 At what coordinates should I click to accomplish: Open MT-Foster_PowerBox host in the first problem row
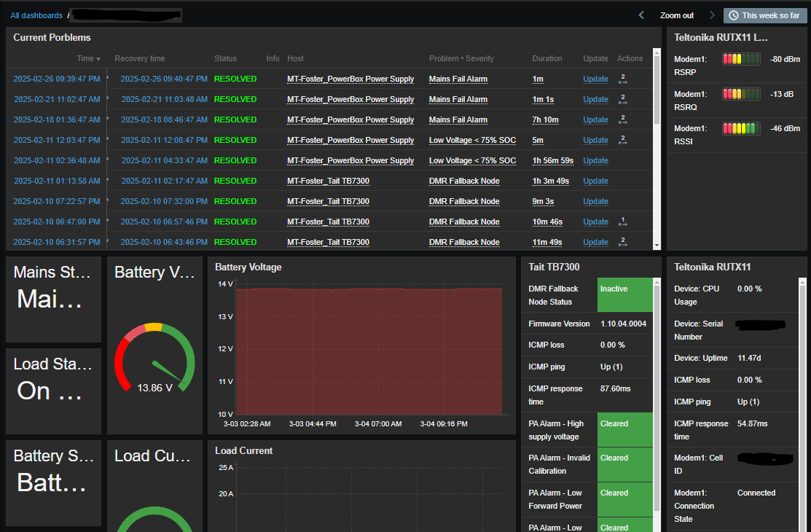(x=350, y=79)
